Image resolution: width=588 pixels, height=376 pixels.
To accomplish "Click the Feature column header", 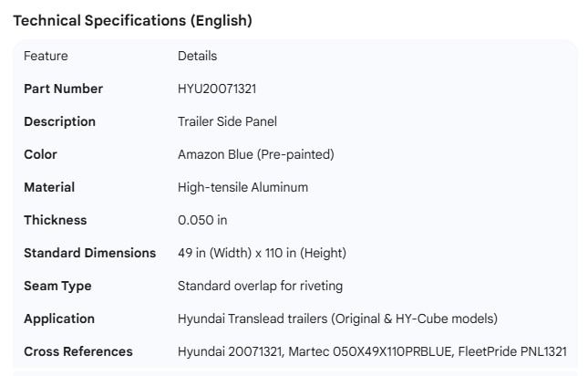I will pos(46,56).
